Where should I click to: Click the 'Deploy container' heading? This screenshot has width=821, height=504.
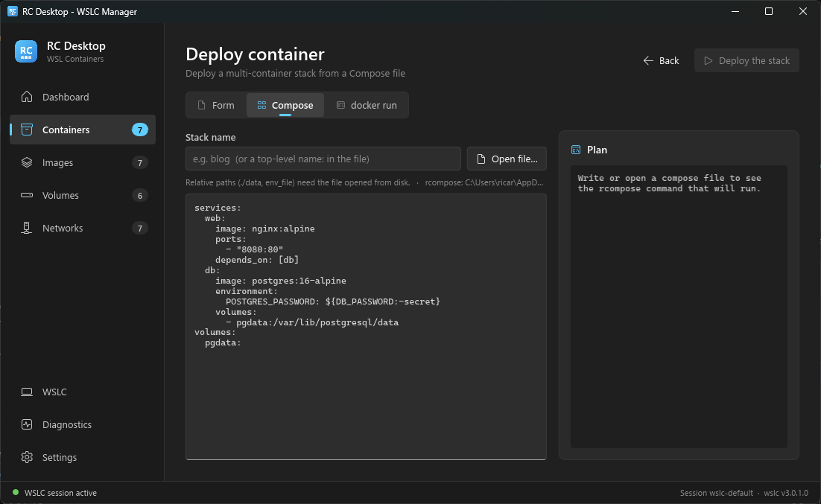pos(255,54)
